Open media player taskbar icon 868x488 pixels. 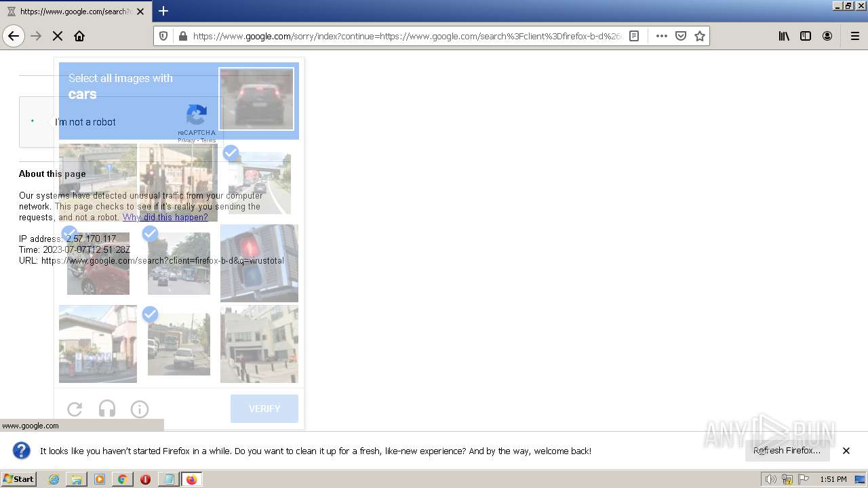tap(100, 479)
